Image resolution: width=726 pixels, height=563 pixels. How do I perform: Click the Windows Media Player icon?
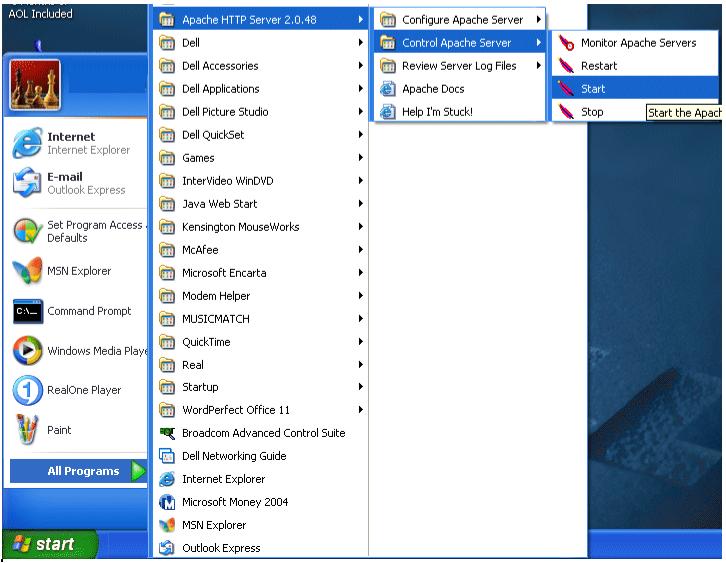(27, 351)
